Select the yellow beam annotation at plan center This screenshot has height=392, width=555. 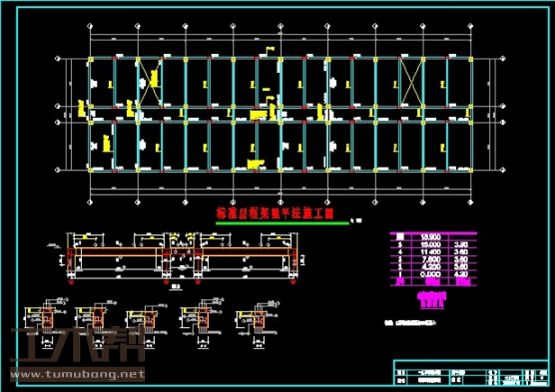(259, 114)
